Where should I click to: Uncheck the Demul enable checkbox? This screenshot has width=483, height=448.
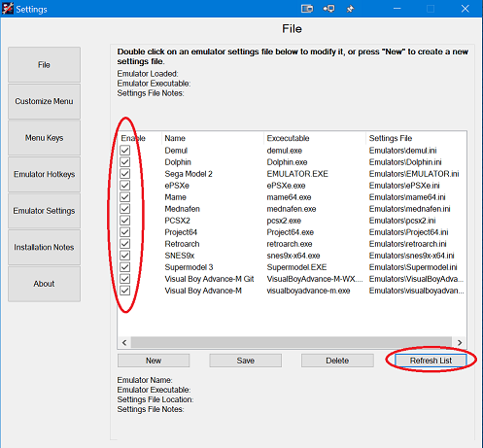tap(125, 151)
